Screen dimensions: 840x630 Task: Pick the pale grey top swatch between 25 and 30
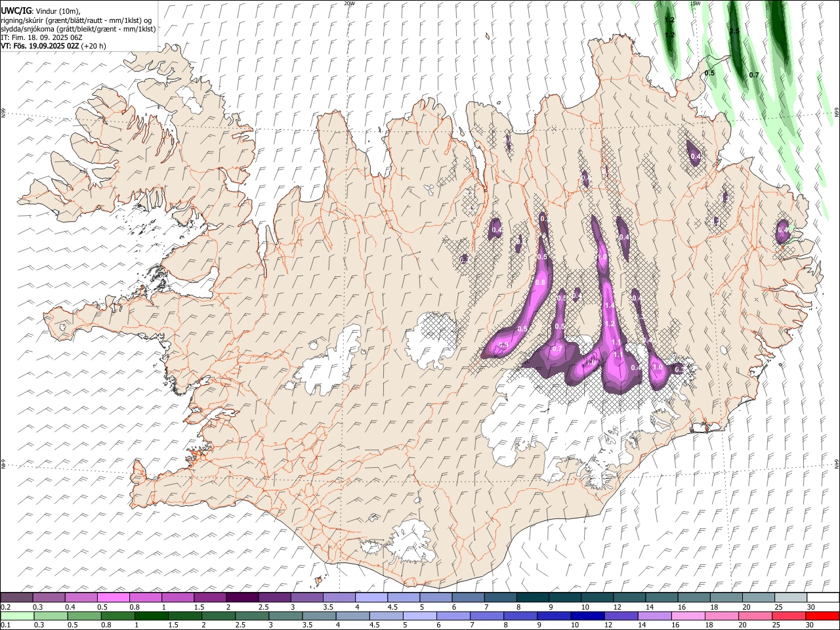click(789, 598)
